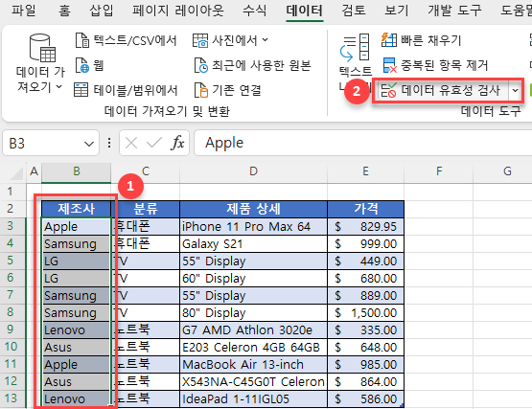Select cell X543NA-C45G0T Celeron

pos(253,382)
